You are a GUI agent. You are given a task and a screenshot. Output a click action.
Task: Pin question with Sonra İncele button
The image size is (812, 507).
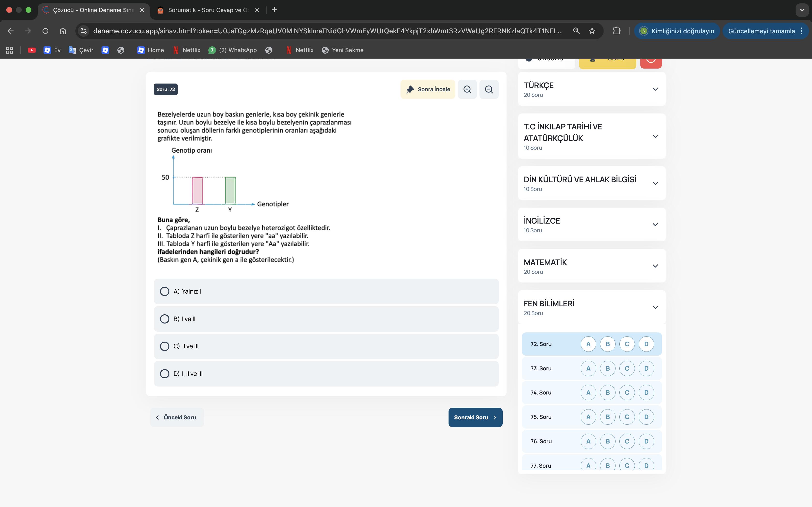[428, 89]
